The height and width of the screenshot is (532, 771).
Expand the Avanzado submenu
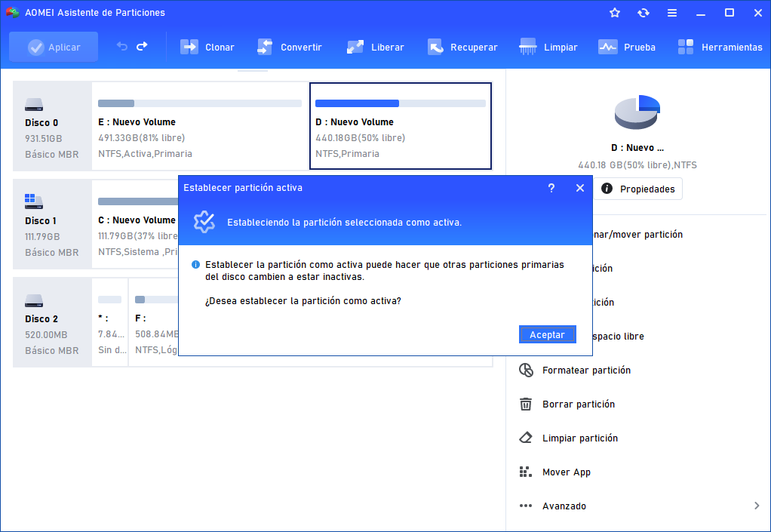point(638,506)
